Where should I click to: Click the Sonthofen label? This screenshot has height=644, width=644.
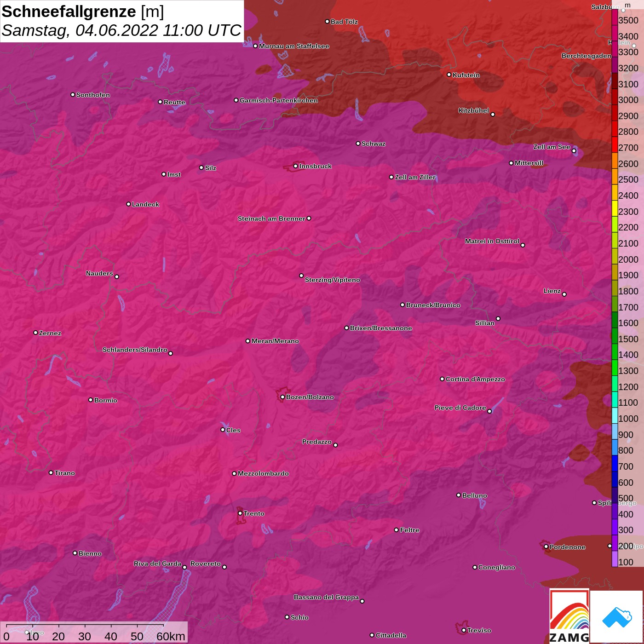pos(93,95)
